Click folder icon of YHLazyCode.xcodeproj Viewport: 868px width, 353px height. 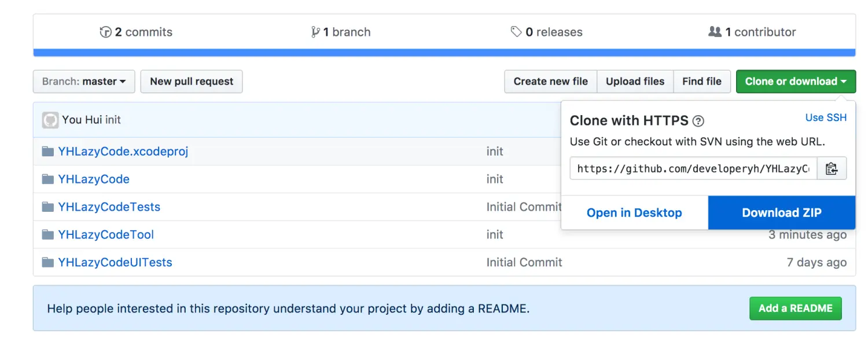(48, 152)
